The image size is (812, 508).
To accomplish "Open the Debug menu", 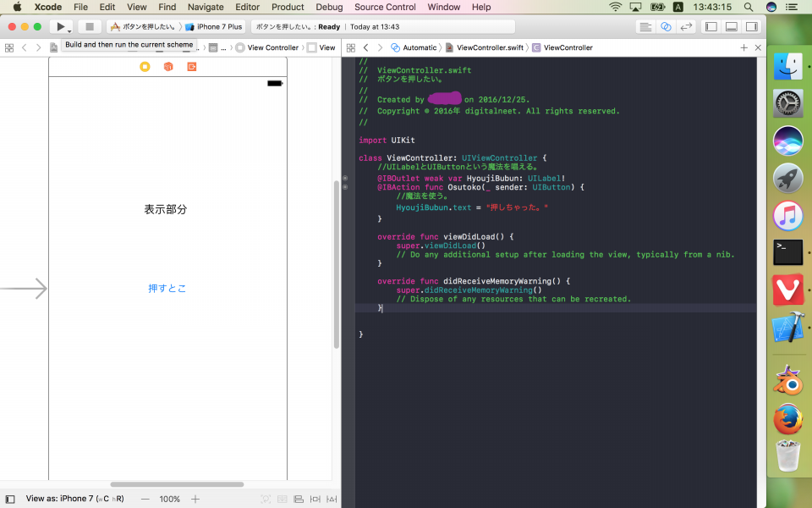I will click(x=329, y=8).
